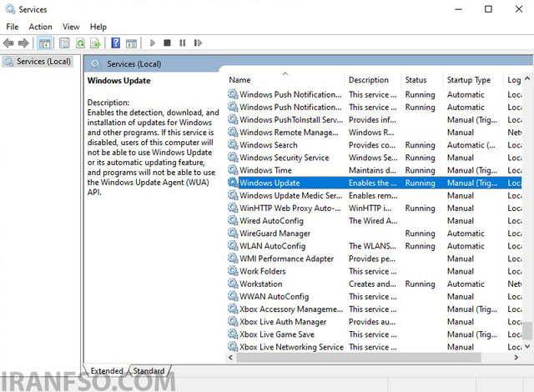The image size is (534, 392).
Task: Click gear icon beside Wired AutoConfig
Action: pos(233,220)
